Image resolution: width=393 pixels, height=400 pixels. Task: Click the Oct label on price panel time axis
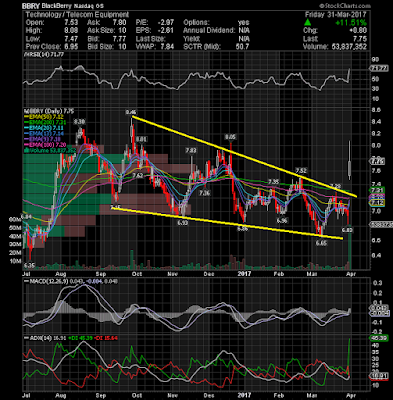point(137,274)
